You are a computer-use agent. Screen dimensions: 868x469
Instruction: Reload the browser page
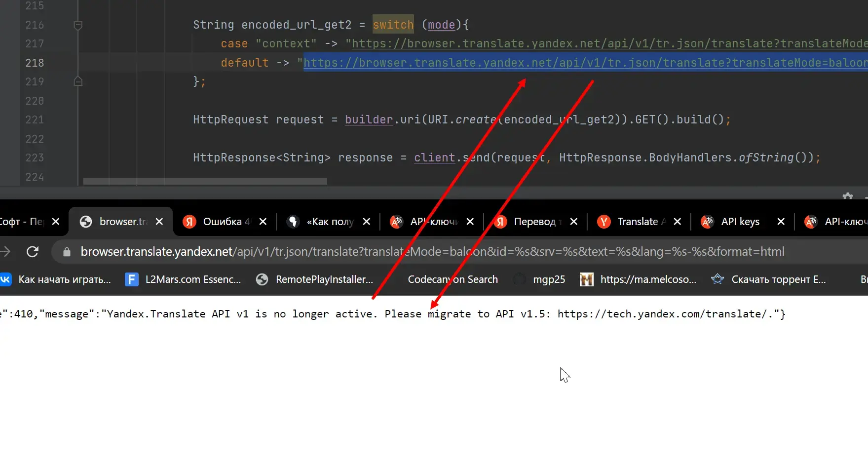click(x=33, y=252)
